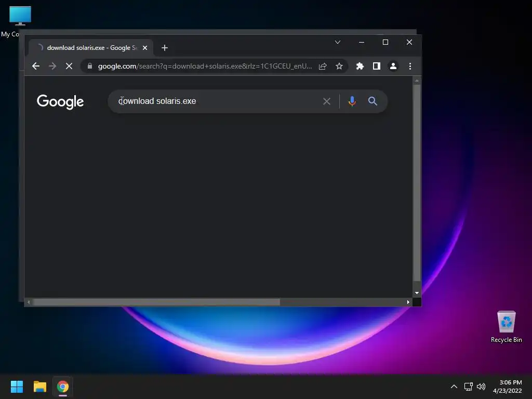The height and width of the screenshot is (399, 532).
Task: Show hidden system tray icons
Action: click(x=454, y=387)
